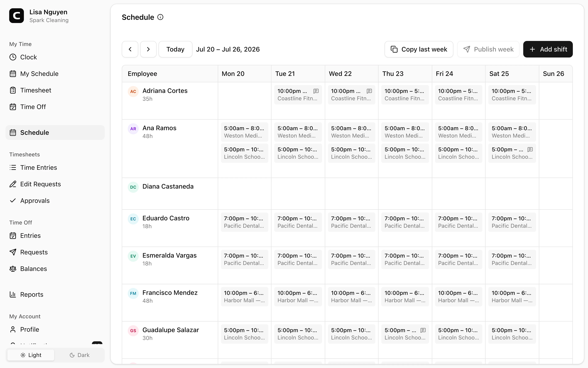
Task: Open Adriana Cortes Thursday Coastline shift
Action: point(405,95)
